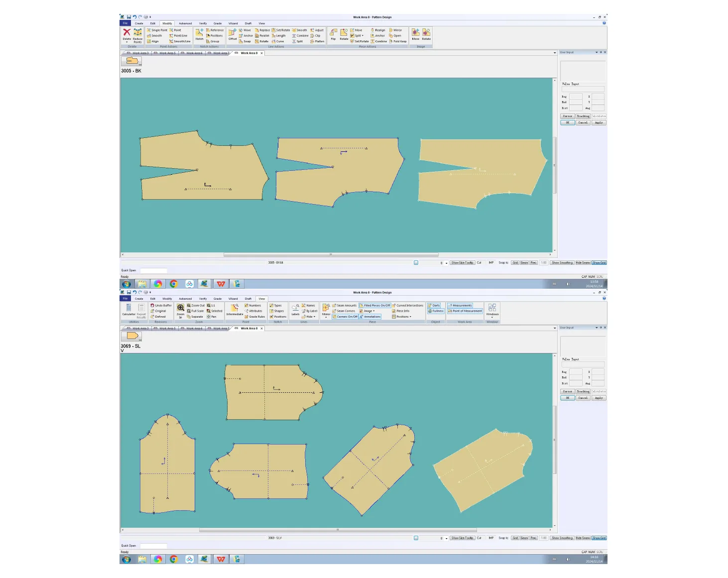Select Reduce Points tool in upper window
Image resolution: width=728 pixels, height=578 pixels.
pyautogui.click(x=137, y=35)
